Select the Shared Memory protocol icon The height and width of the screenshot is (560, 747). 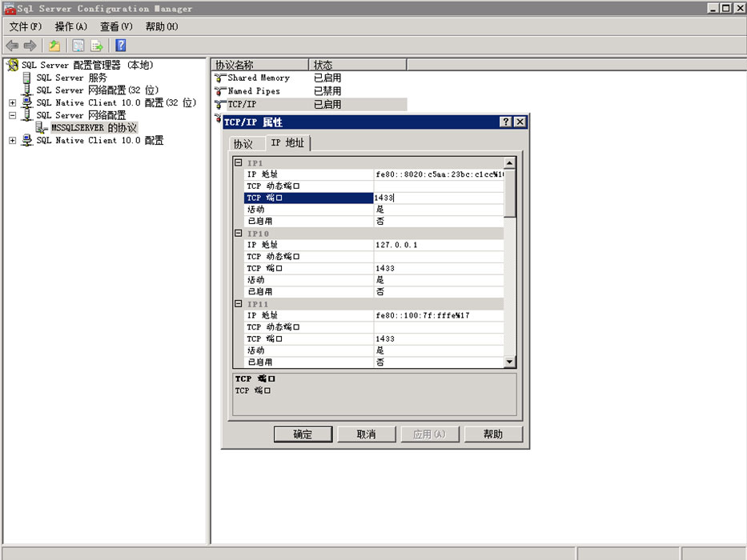click(x=220, y=78)
